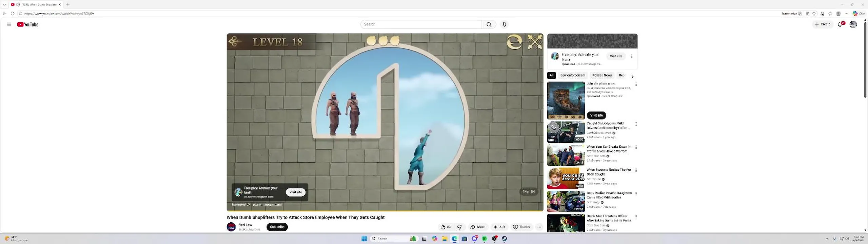The image size is (868, 244).
Task: Skip the video ad
Action: coord(529,191)
